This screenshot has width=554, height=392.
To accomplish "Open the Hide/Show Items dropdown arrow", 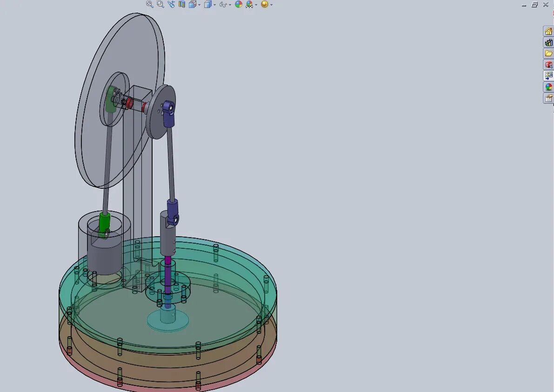I will coord(230,5).
